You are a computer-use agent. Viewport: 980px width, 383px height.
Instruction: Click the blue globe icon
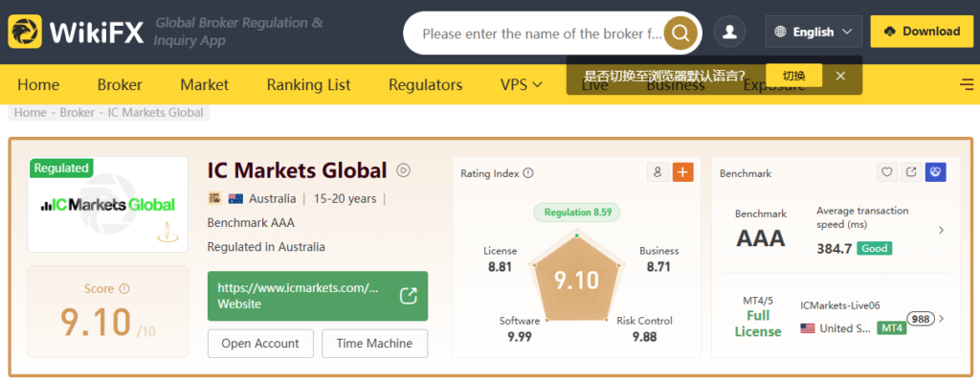(x=936, y=172)
